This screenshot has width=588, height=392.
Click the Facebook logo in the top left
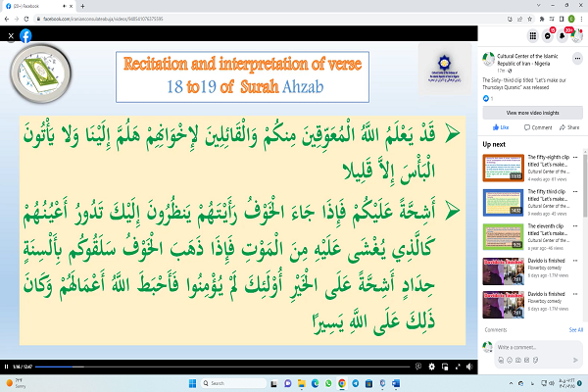[24, 35]
